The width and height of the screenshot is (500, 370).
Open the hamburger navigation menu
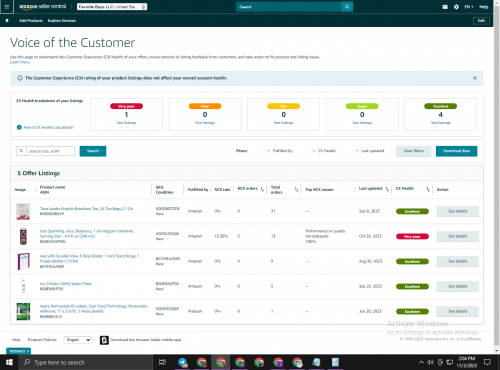tap(7, 7)
